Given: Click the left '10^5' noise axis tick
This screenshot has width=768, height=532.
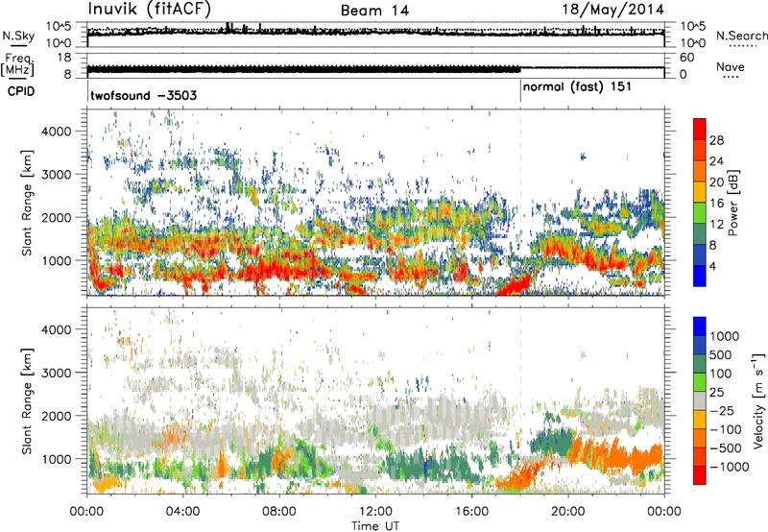Looking at the screenshot, I should click(x=59, y=26).
